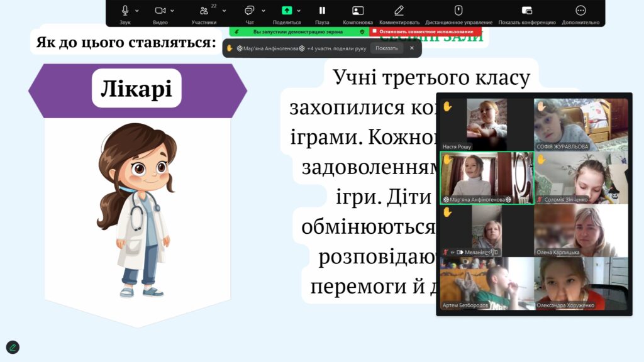Stop your camera with the Видео icon

tap(159, 10)
